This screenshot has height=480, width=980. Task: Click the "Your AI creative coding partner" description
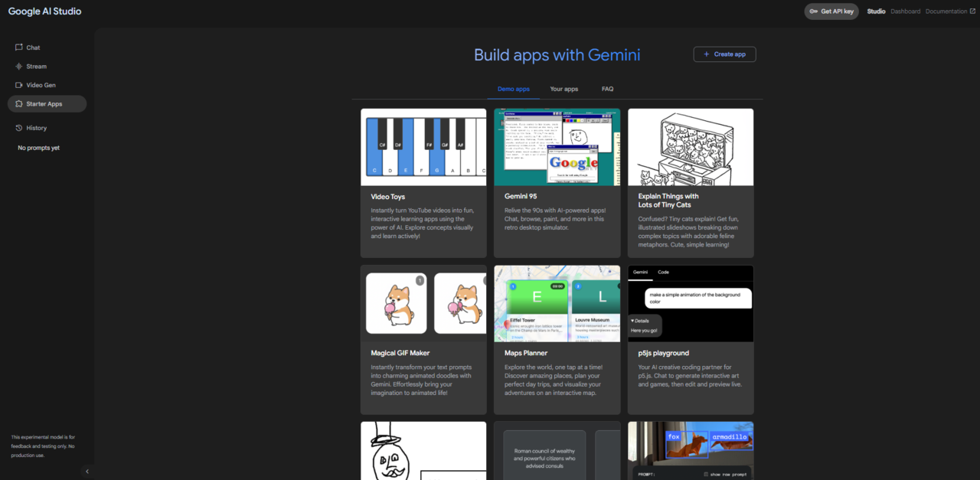691,376
